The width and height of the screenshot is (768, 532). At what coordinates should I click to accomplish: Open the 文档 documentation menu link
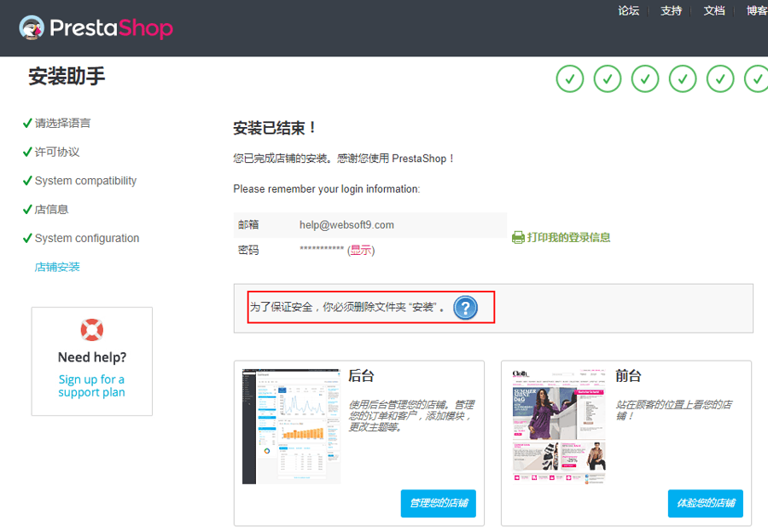coord(714,11)
